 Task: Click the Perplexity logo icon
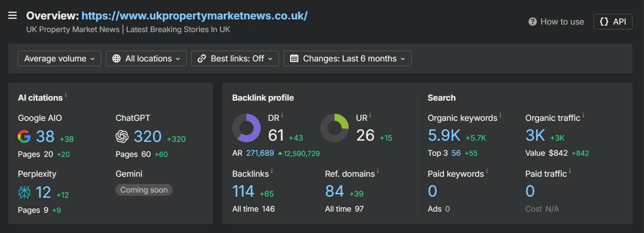coord(24,193)
